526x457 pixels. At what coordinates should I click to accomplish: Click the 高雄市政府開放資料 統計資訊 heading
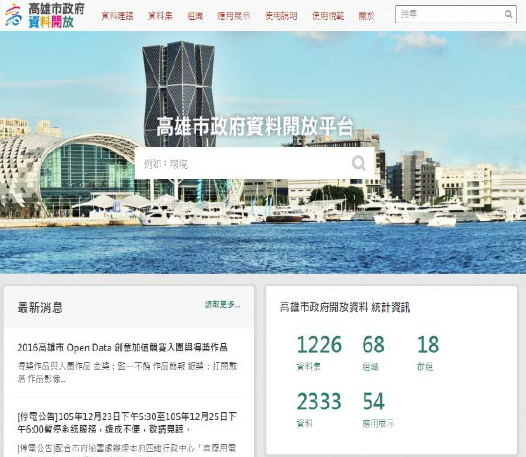click(345, 307)
